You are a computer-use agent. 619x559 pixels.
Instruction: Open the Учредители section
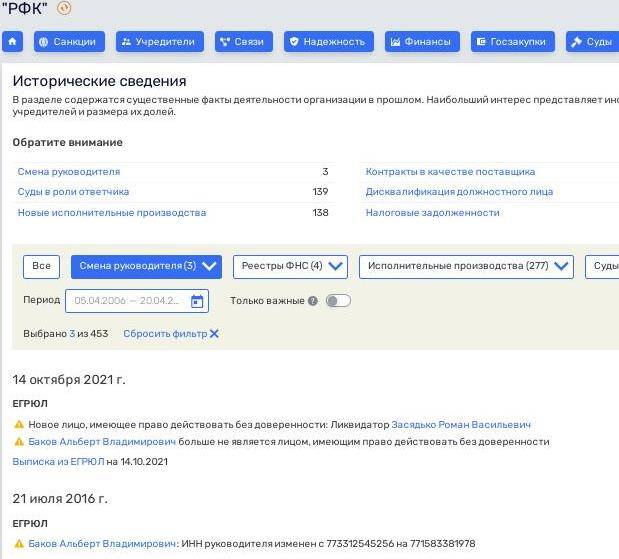[x=160, y=41]
